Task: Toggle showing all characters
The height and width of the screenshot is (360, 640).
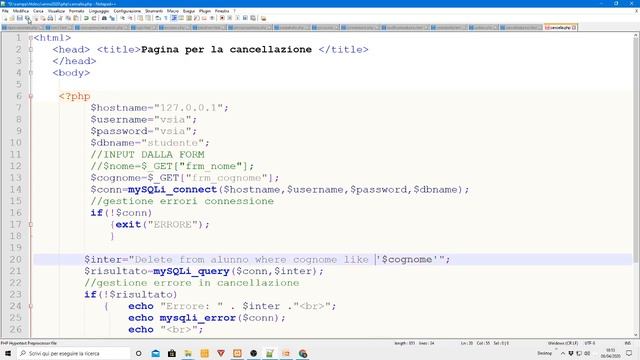Action: click(166, 18)
